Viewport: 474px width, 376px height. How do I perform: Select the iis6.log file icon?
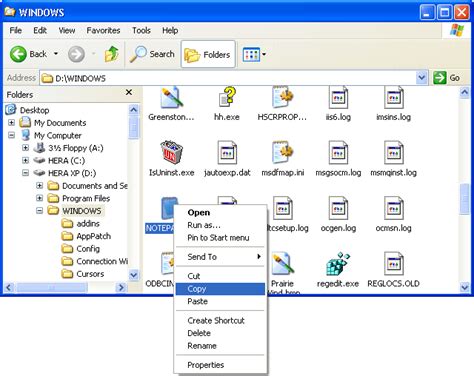point(338,97)
